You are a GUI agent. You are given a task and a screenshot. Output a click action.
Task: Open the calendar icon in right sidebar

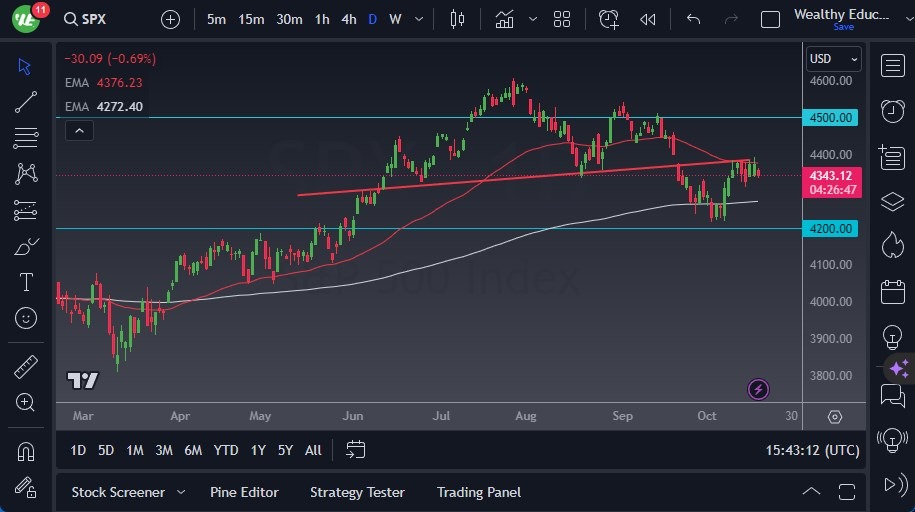892,292
